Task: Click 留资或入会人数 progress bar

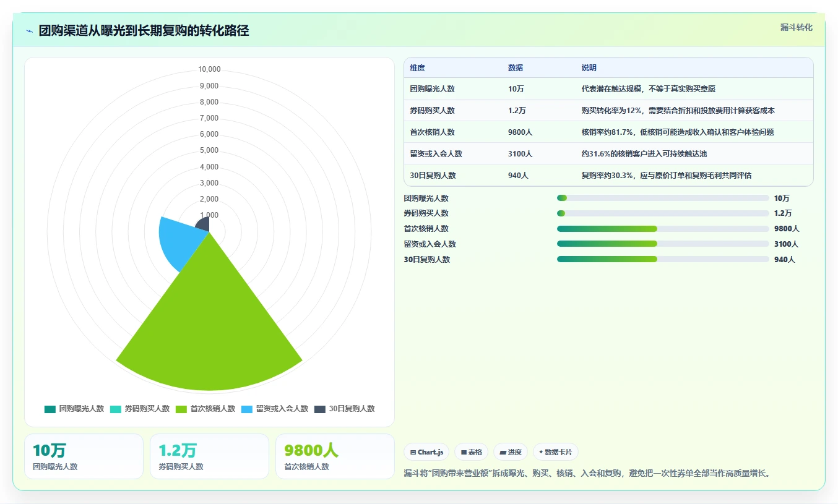Action: click(x=663, y=244)
